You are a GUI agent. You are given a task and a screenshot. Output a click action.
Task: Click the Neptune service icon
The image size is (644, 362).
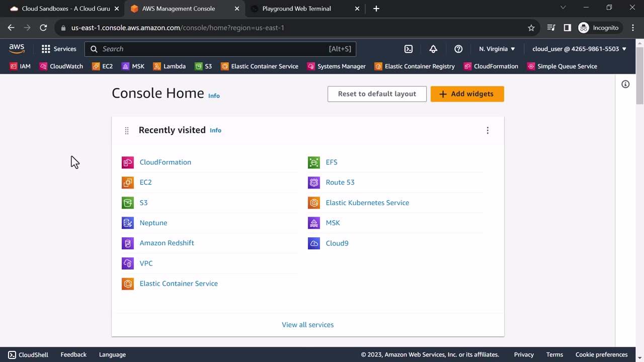point(128,223)
